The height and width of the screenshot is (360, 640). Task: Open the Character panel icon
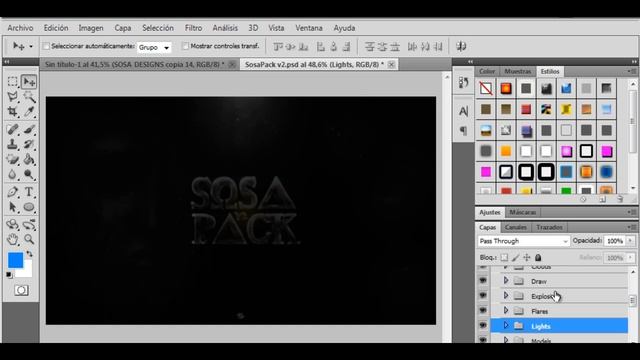(463, 111)
